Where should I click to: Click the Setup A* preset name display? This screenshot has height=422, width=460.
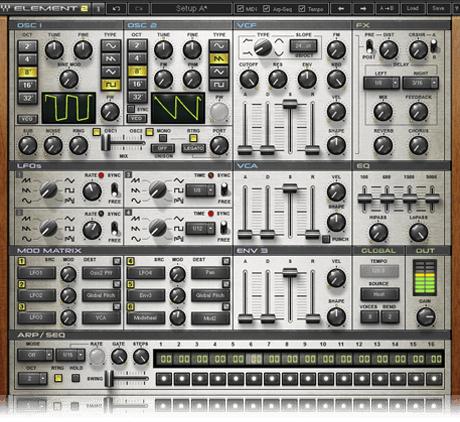pyautogui.click(x=191, y=9)
